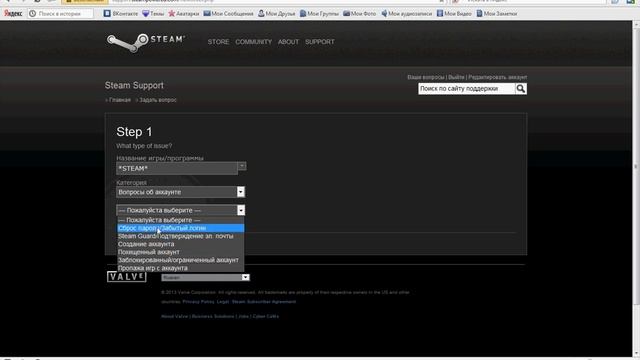The width and height of the screenshot is (640, 360).
Task: Select Сброс пароля/Забытый логин option
Action: click(x=180, y=228)
